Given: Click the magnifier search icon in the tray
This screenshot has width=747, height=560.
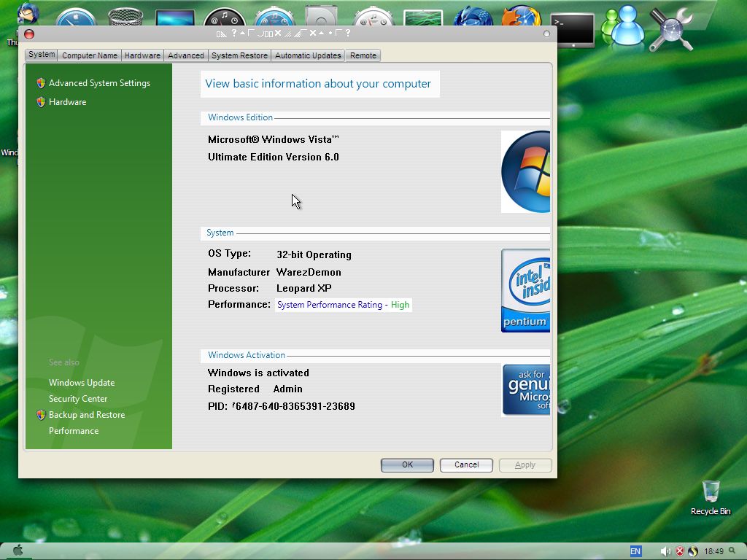Looking at the screenshot, I should [x=732, y=551].
